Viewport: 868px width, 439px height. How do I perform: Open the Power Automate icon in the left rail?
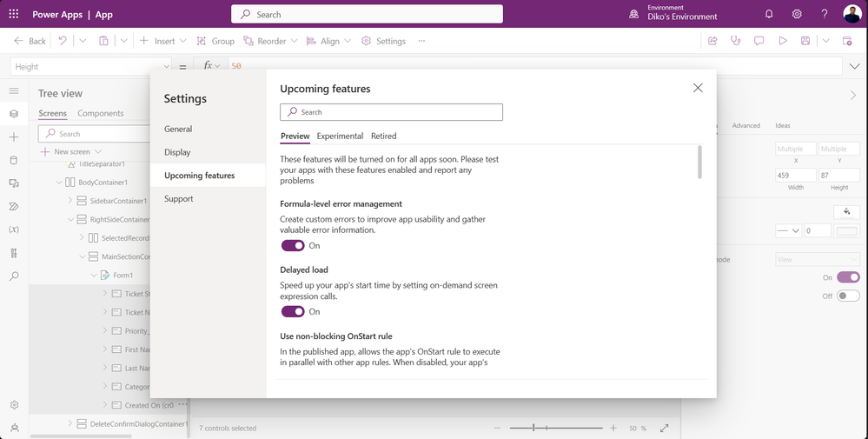pyautogui.click(x=14, y=207)
